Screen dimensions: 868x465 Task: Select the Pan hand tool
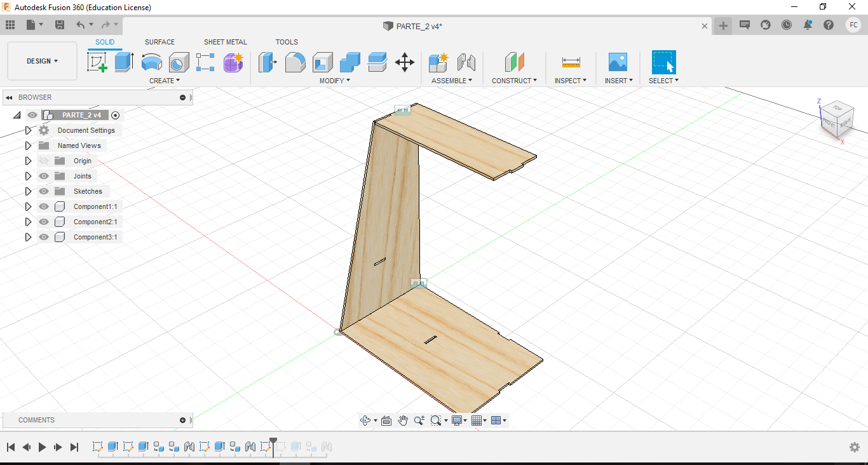[x=403, y=421]
